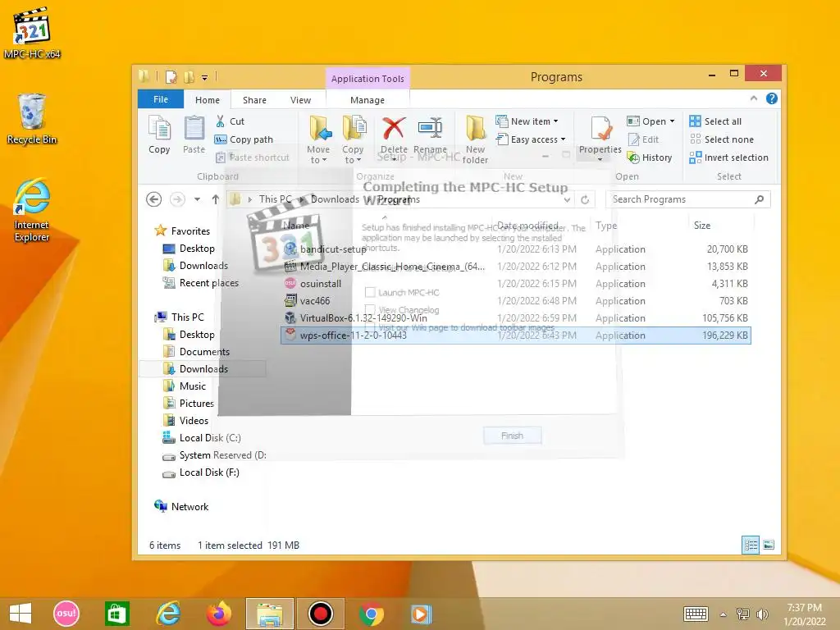Switch to the Share ribbon tab
Screen dimensions: 840x630
(254, 99)
